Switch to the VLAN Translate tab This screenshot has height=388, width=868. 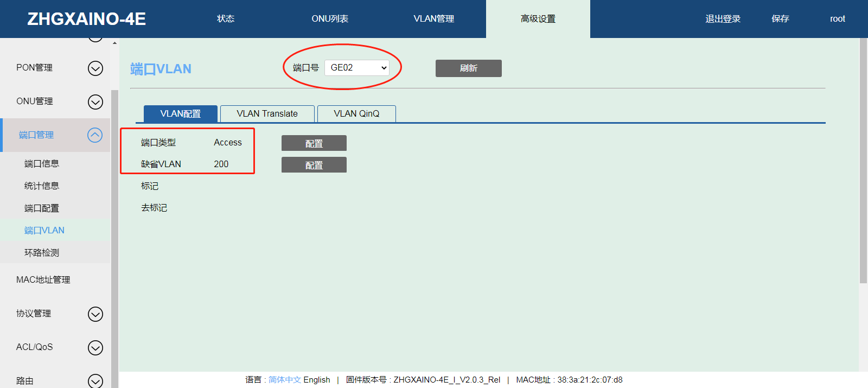click(x=267, y=114)
